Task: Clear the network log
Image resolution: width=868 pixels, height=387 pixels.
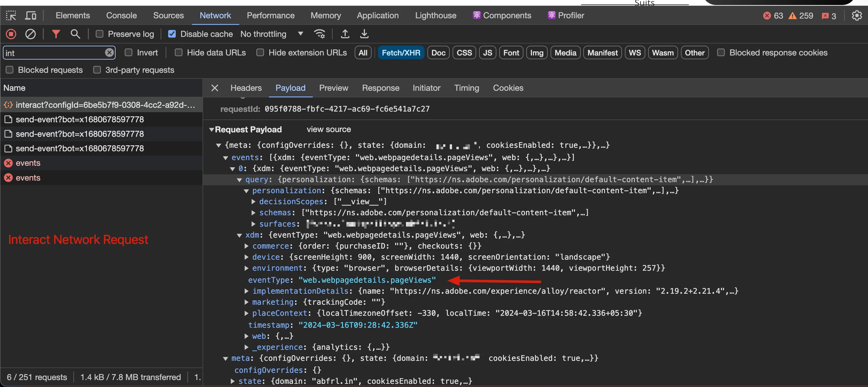Action: click(x=30, y=34)
